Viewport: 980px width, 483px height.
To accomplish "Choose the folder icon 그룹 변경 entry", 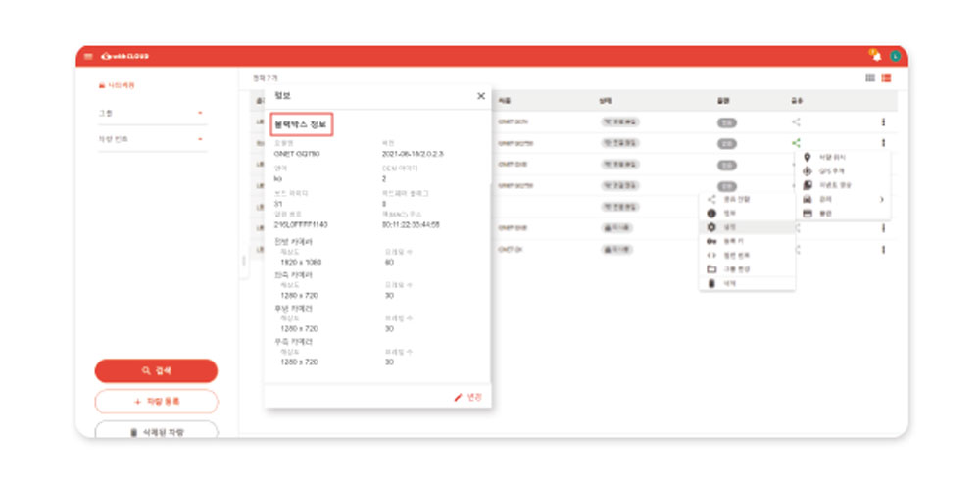I will [x=747, y=269].
